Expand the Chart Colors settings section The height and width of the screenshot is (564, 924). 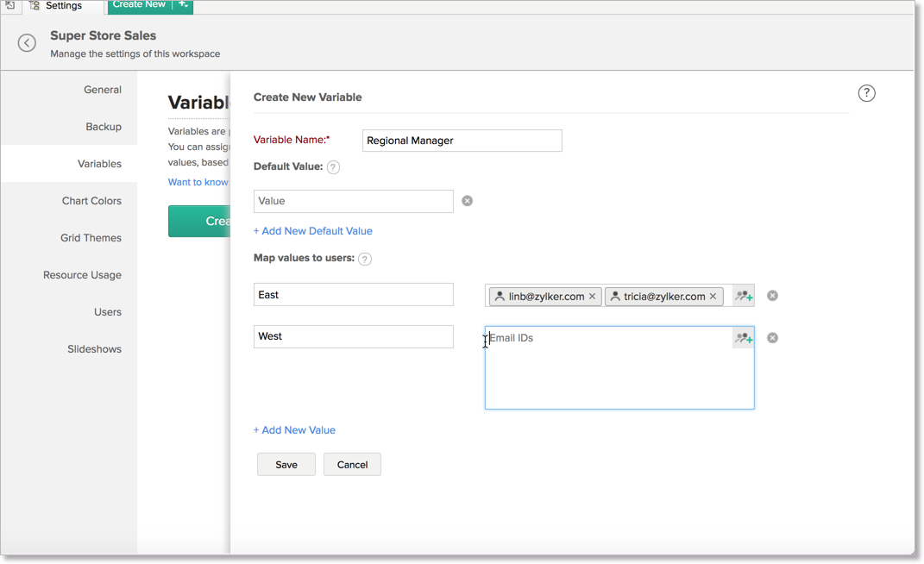pos(91,200)
